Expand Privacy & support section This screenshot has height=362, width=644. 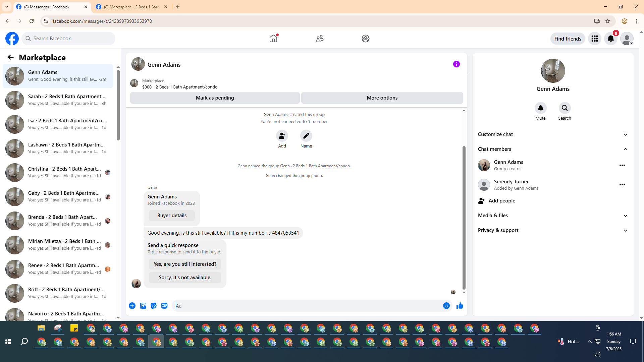(x=625, y=230)
